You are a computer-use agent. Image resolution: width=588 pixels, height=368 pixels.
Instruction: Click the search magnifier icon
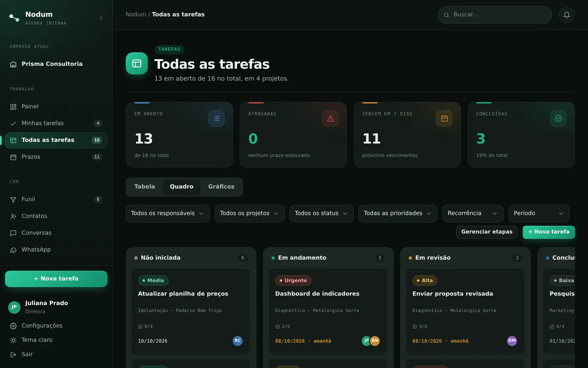point(447,15)
